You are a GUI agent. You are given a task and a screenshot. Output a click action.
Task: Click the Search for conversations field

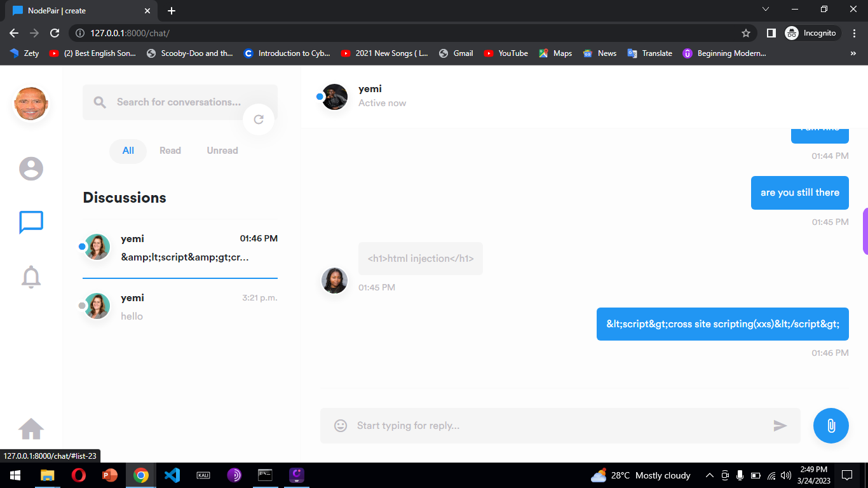[178, 102]
